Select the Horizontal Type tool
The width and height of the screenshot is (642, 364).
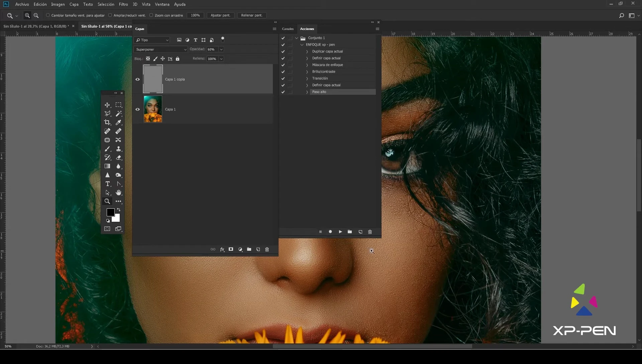coord(107,184)
